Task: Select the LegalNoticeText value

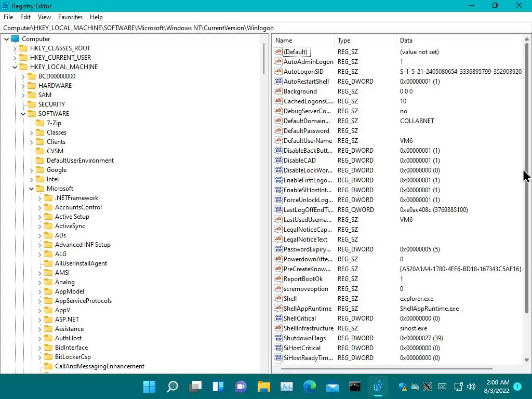Action: 305,239
